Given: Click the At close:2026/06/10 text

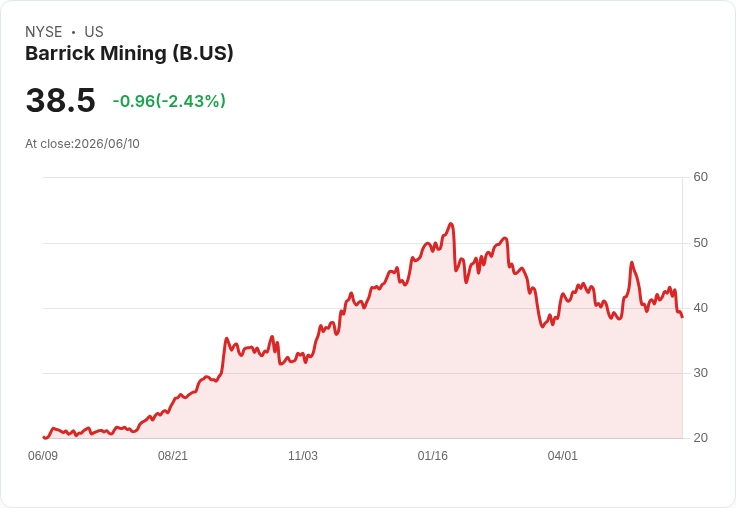Looking at the screenshot, I should pyautogui.click(x=82, y=144).
